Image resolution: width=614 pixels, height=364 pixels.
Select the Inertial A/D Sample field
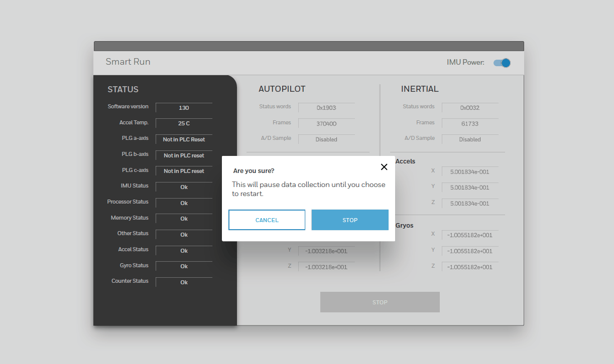(x=470, y=139)
